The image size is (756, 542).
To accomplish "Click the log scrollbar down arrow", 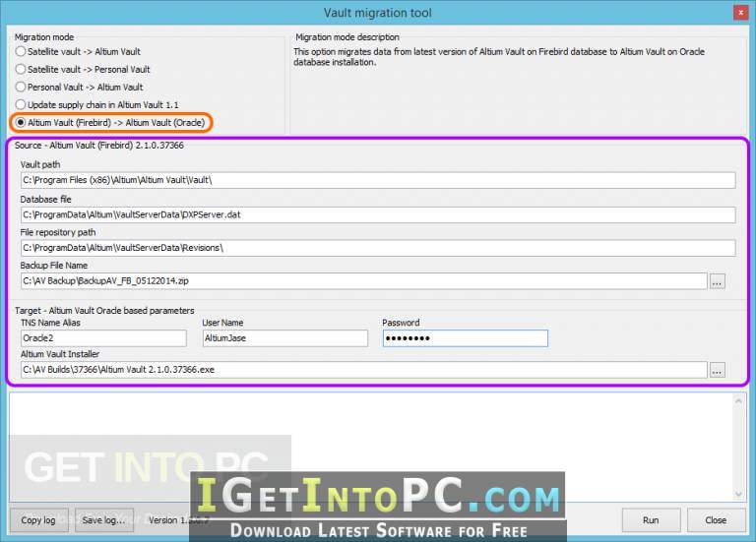I will click(x=738, y=495).
